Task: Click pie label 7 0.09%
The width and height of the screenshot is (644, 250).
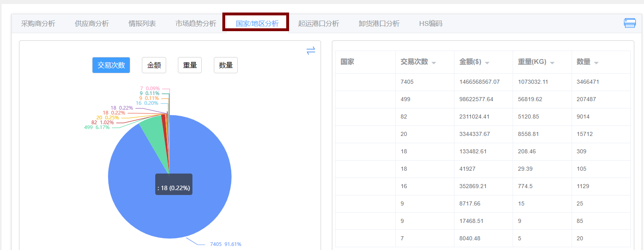Action: (150, 89)
